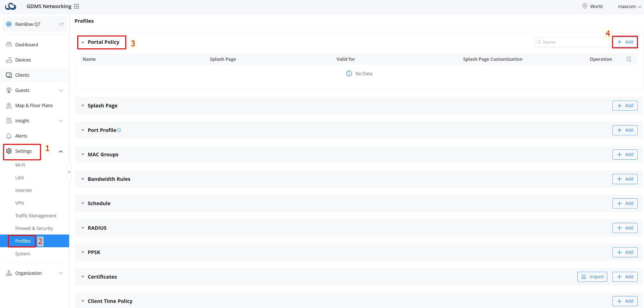Click the World location pin icon

pyautogui.click(x=585, y=6)
